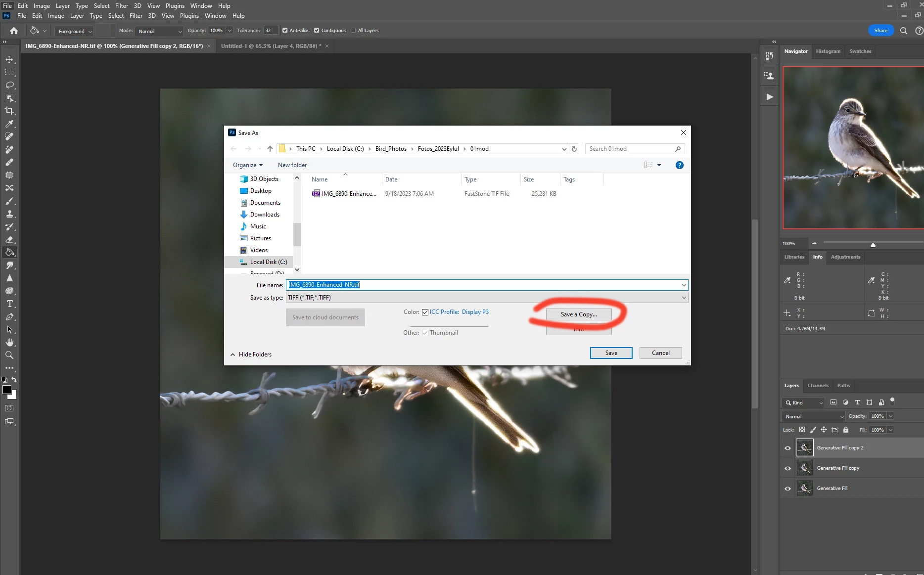This screenshot has width=924, height=575.
Task: Open Save As dialog help icon
Action: (x=680, y=165)
